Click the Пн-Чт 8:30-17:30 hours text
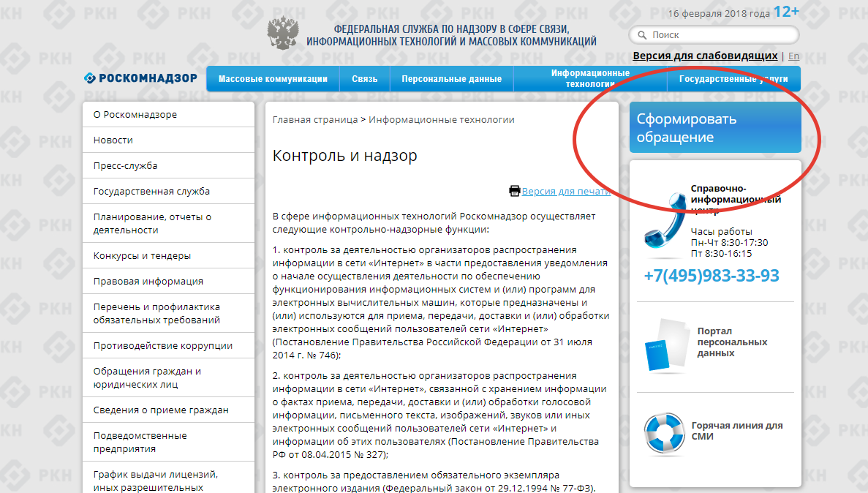 coord(729,243)
